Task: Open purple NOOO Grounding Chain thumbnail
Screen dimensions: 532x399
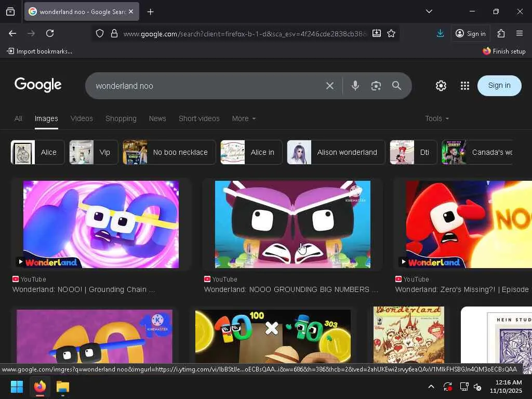Action: coord(101,224)
